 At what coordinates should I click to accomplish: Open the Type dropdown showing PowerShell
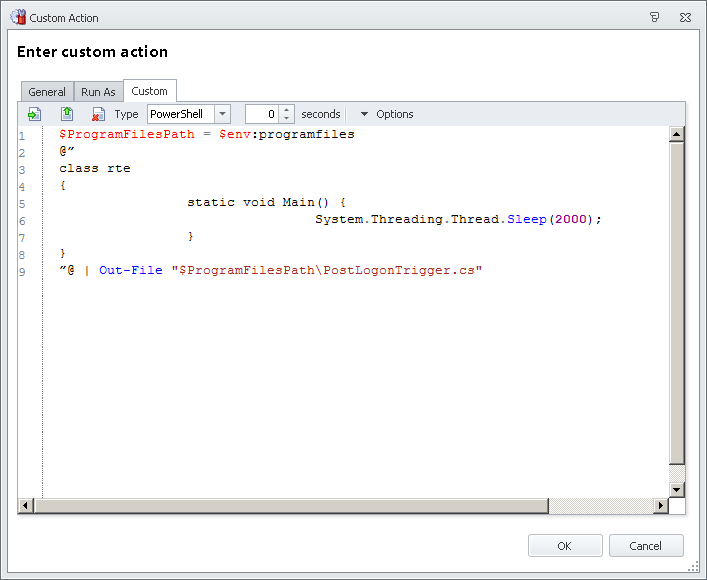[222, 114]
